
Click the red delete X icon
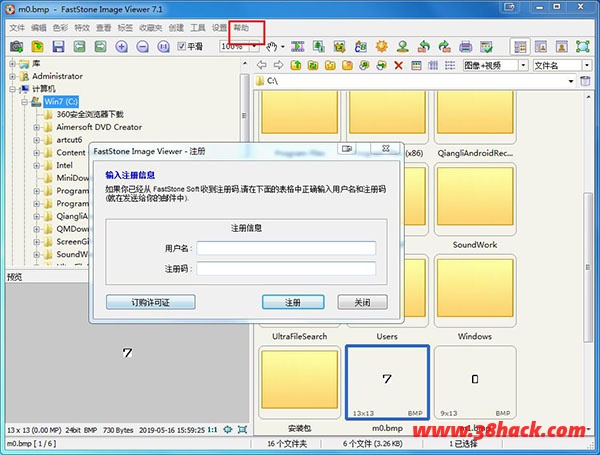[399, 65]
